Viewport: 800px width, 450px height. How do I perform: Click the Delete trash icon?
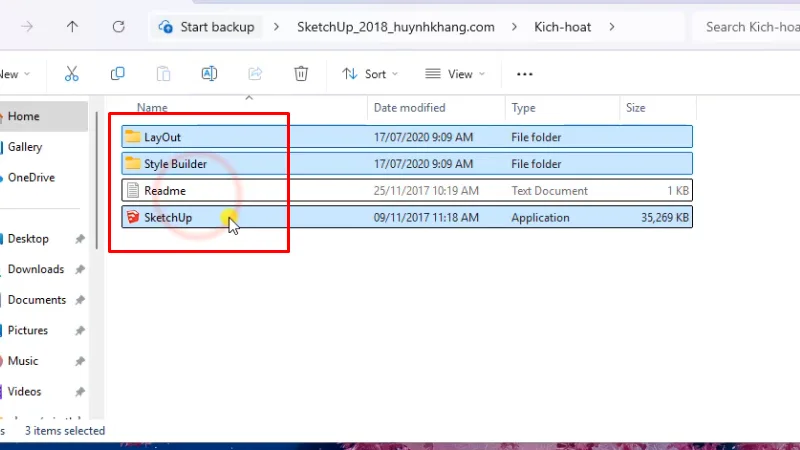301,74
